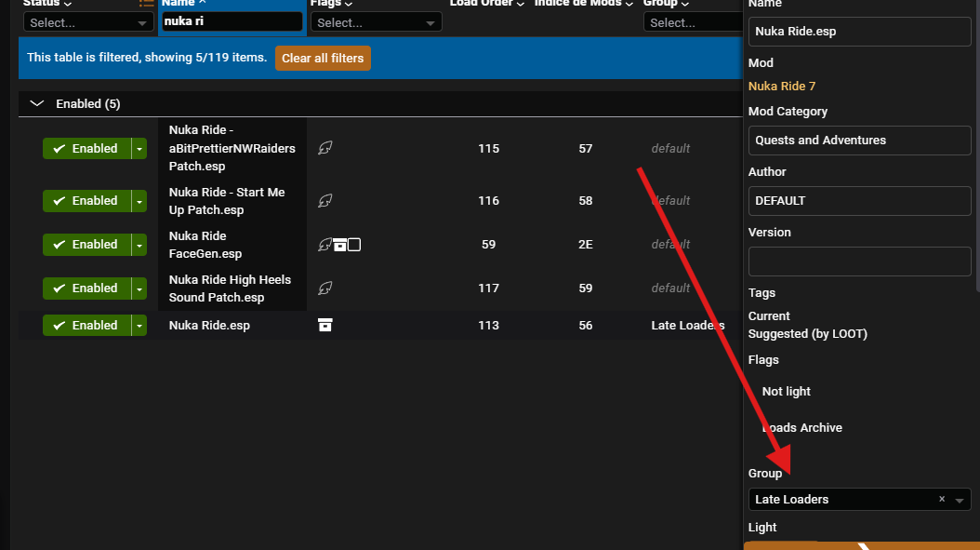Toggle Enabled button for aBitPrettierNWRaiders Patch.esp
The height and width of the screenshot is (550, 980).
[86, 148]
